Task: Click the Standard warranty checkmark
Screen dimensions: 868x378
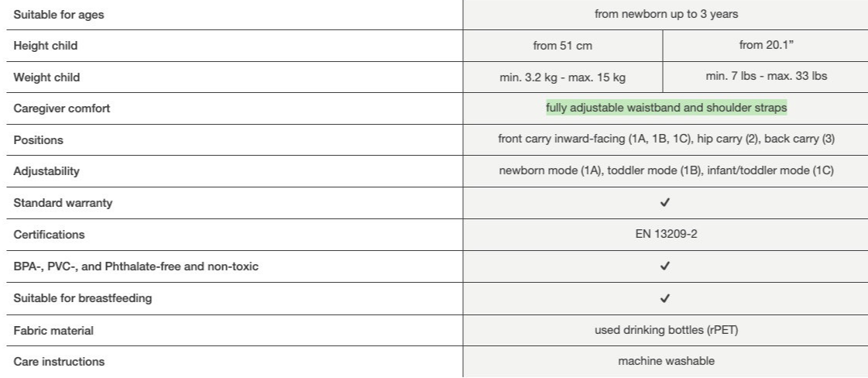Action: click(665, 202)
